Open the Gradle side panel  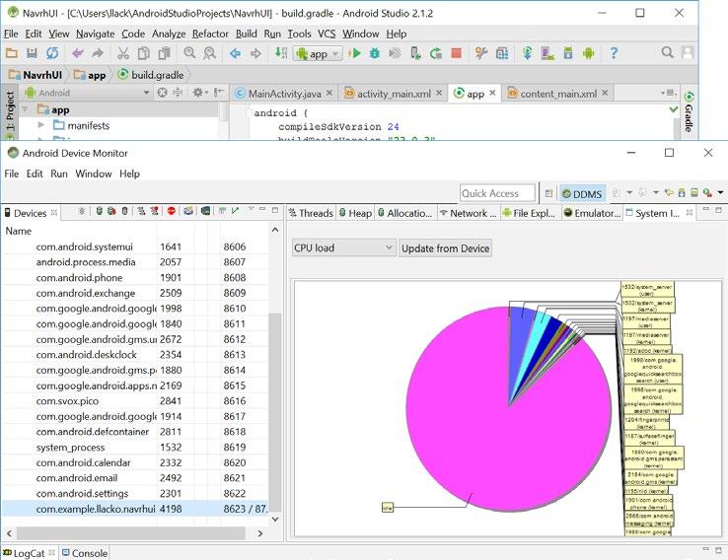point(689,111)
